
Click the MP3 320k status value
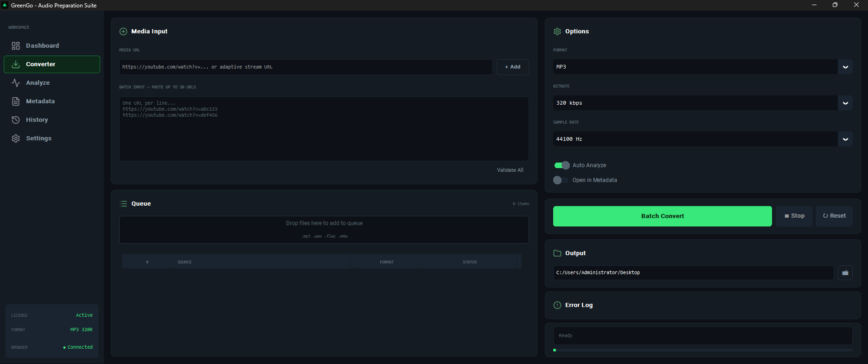coord(82,330)
